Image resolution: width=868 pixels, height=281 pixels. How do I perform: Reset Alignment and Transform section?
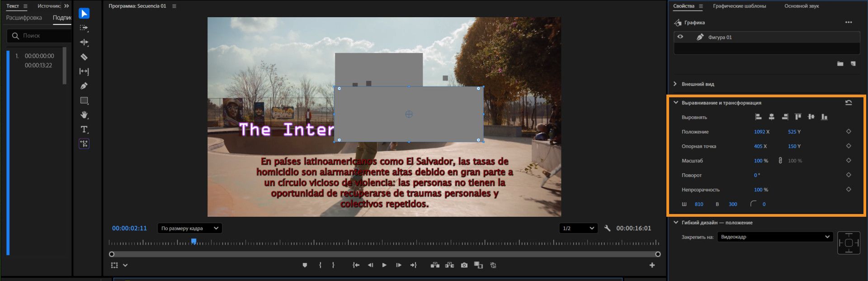coord(849,103)
